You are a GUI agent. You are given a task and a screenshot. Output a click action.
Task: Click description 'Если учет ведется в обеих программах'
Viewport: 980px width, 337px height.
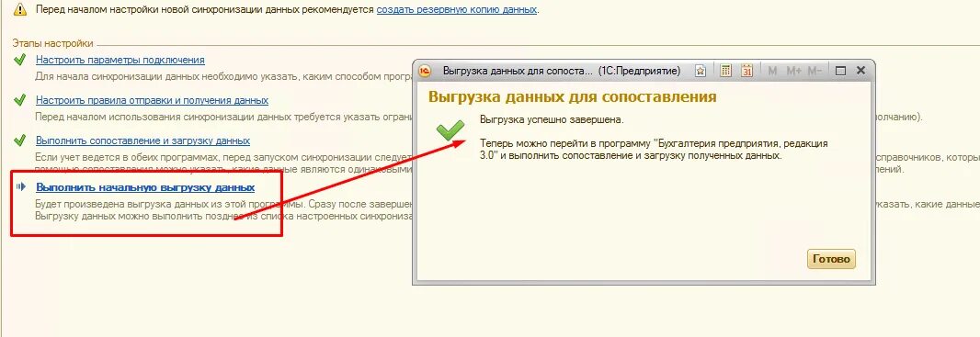click(x=120, y=157)
